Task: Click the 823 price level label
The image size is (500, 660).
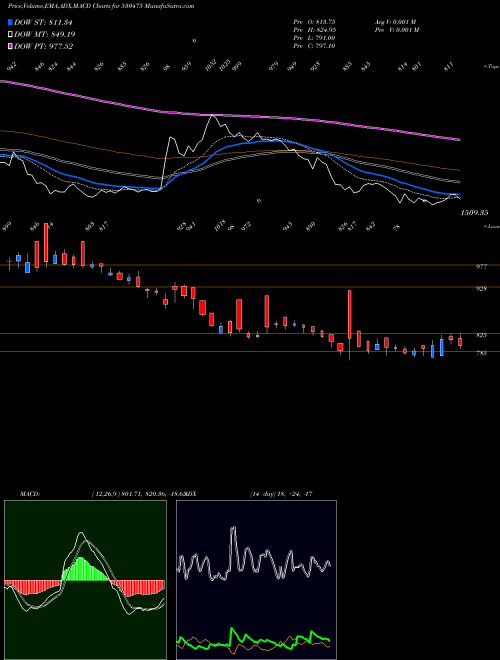Action: coord(481,335)
